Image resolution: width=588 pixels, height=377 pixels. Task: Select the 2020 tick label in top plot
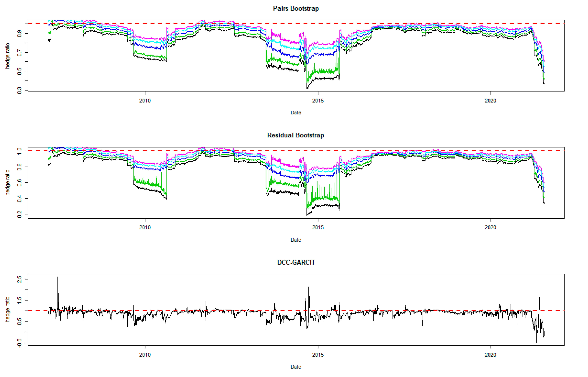point(490,101)
